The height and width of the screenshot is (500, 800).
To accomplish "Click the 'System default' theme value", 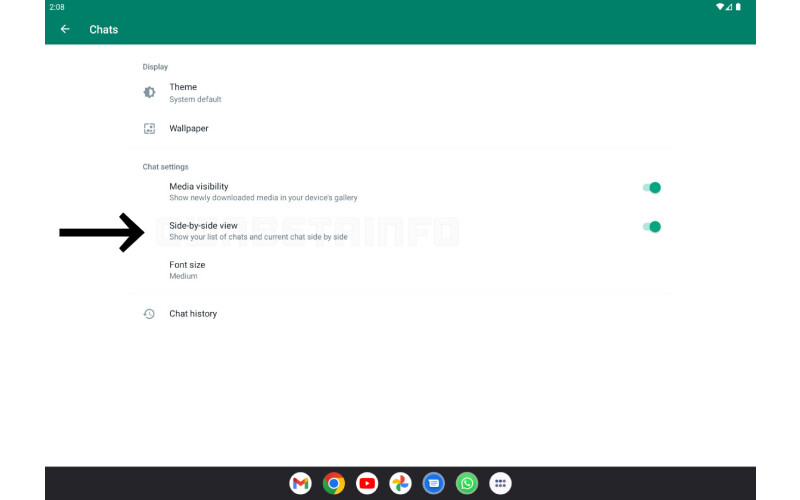I will [195, 99].
